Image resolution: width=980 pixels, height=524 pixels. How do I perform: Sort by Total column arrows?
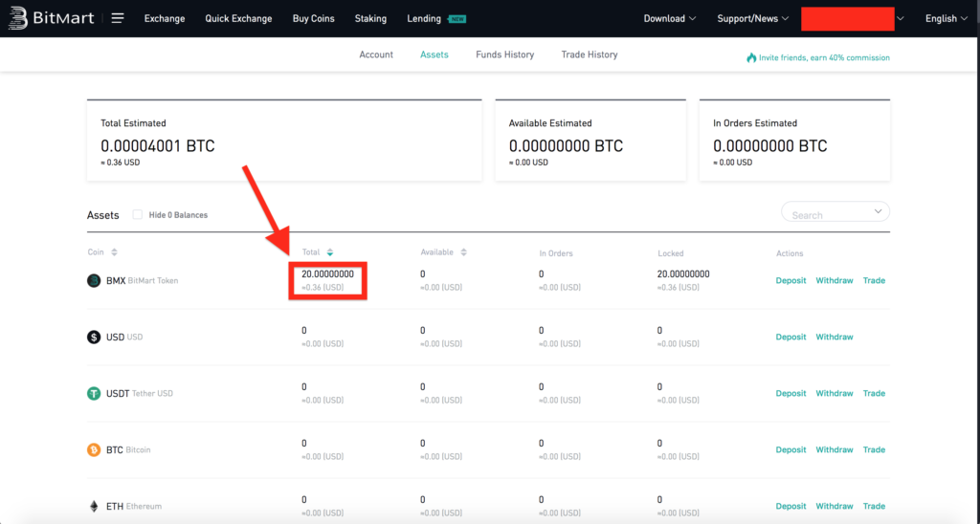coord(330,252)
